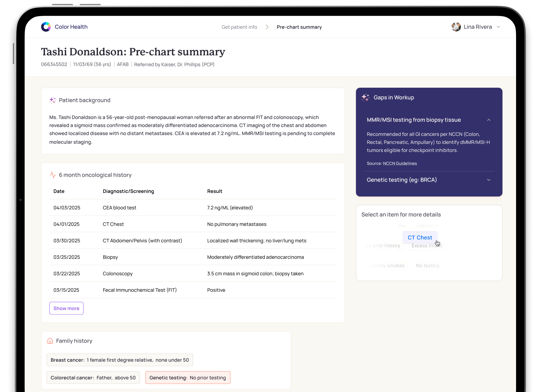Click the Lina Rivera profile avatar
The image size is (538, 392).
tap(456, 27)
